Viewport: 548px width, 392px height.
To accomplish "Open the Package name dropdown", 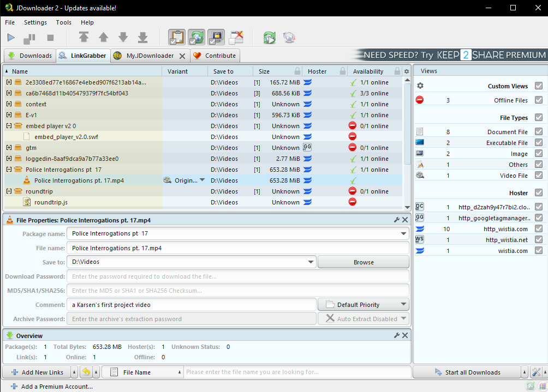I will coord(403,233).
